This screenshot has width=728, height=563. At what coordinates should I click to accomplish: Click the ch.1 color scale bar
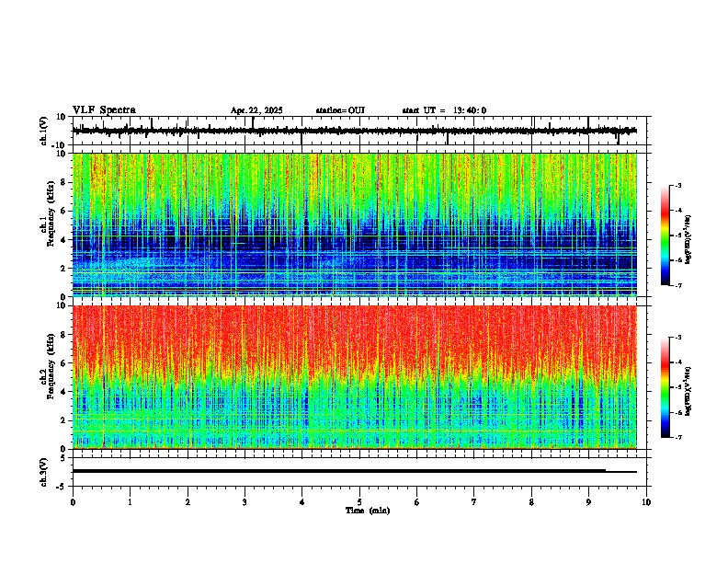coord(665,236)
